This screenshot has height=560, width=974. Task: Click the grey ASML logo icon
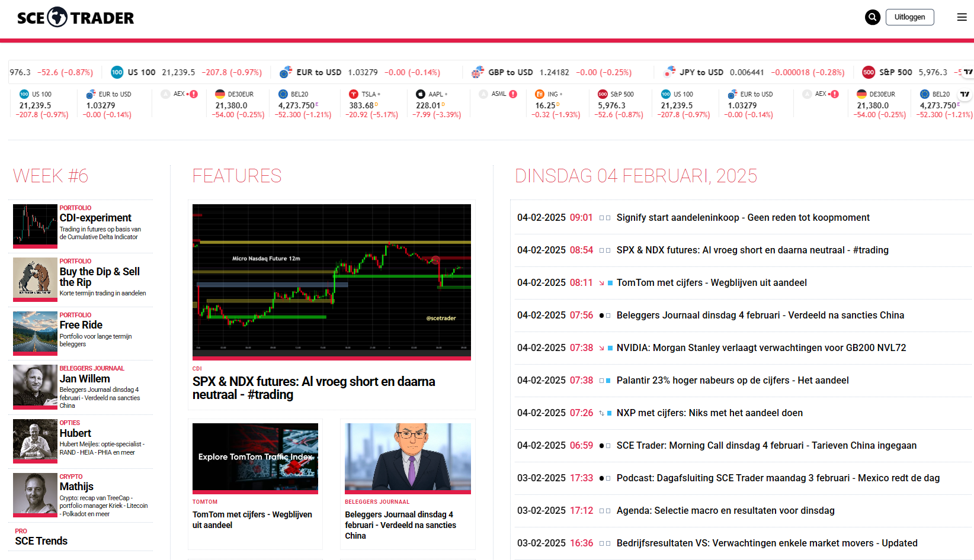[483, 94]
